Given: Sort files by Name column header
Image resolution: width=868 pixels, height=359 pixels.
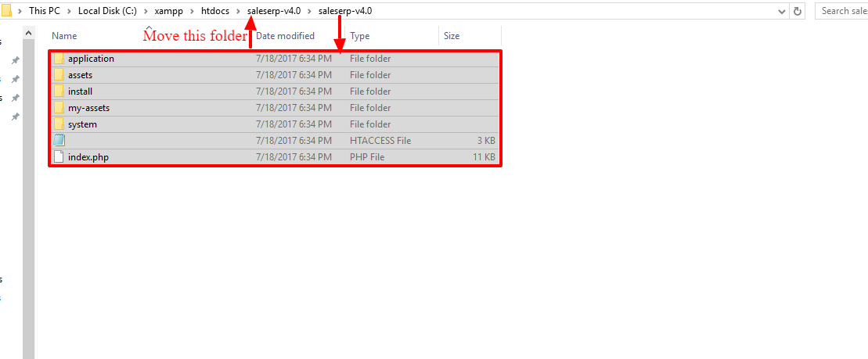Looking at the screenshot, I should [x=64, y=36].
